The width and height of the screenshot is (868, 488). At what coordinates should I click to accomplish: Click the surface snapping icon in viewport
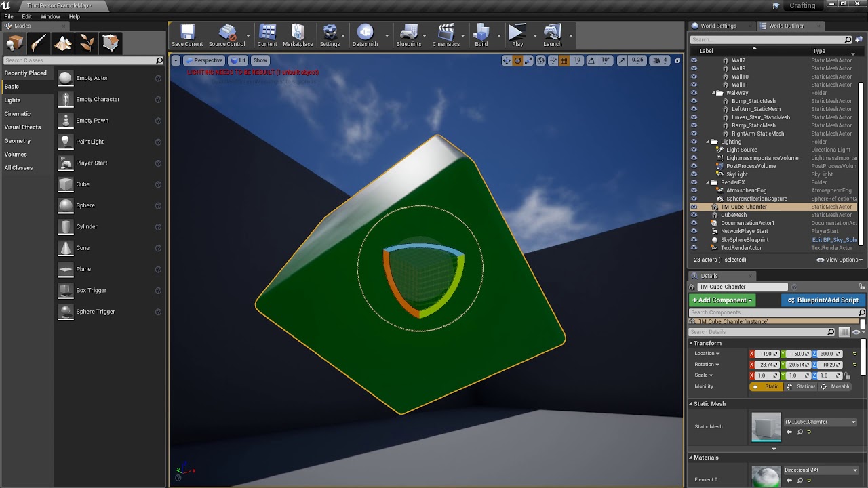pyautogui.click(x=552, y=60)
